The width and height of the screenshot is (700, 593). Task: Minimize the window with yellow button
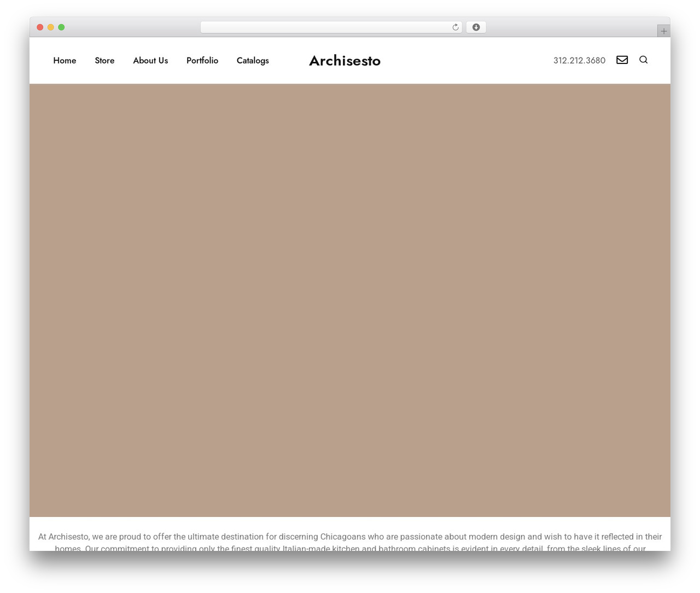pyautogui.click(x=50, y=27)
